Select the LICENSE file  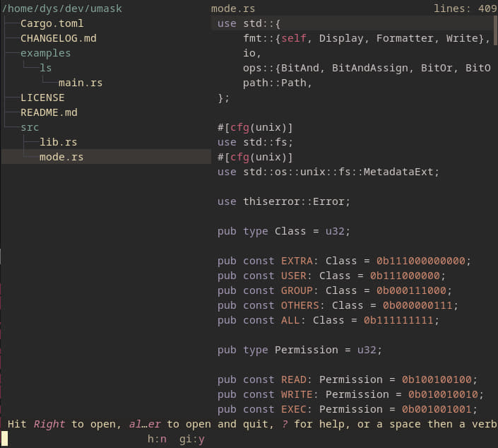coord(42,98)
